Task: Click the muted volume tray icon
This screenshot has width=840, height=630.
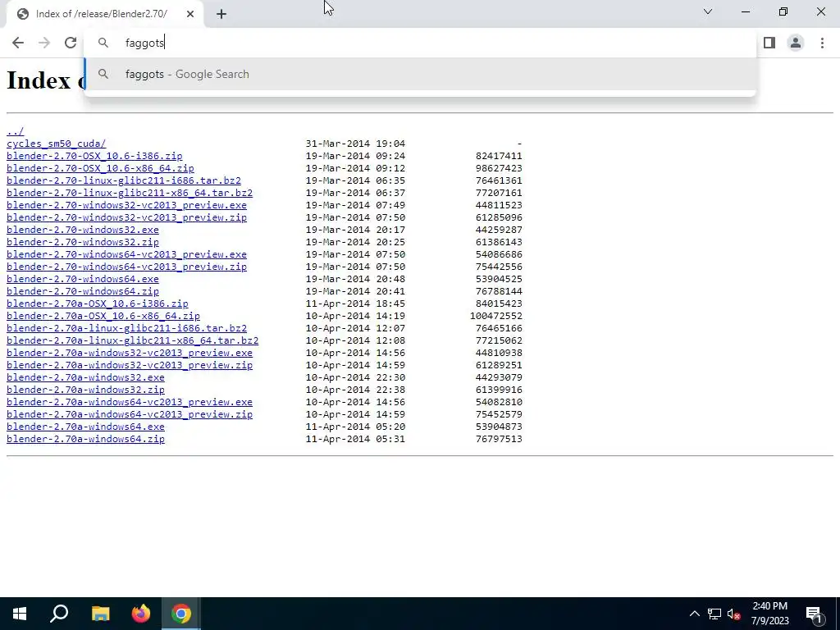Action: [x=734, y=614]
